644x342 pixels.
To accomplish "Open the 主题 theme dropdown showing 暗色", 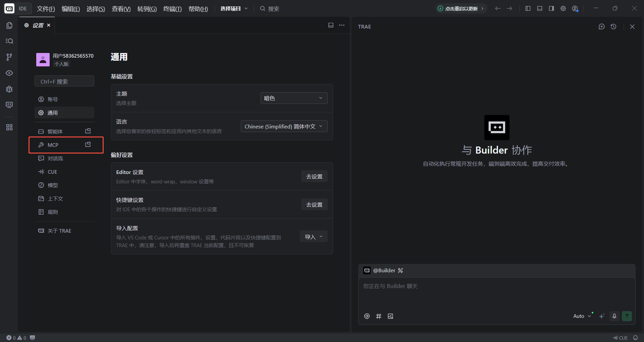I will 294,98.
